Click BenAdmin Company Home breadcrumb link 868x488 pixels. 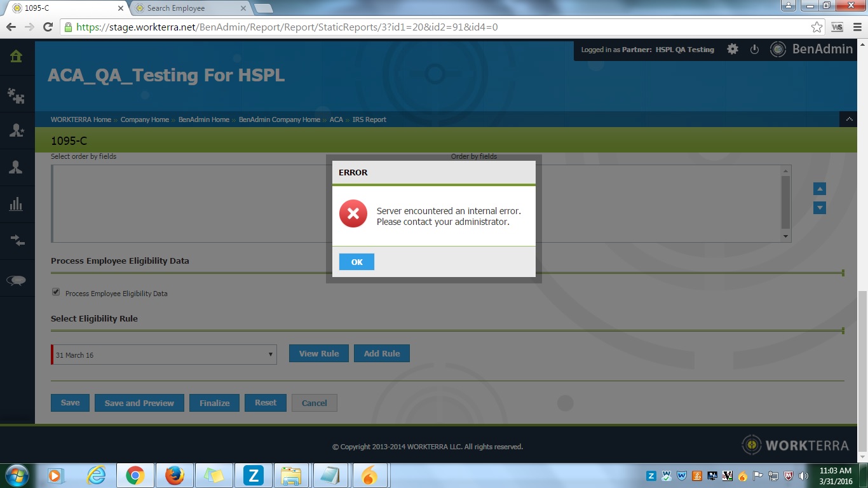click(x=279, y=119)
